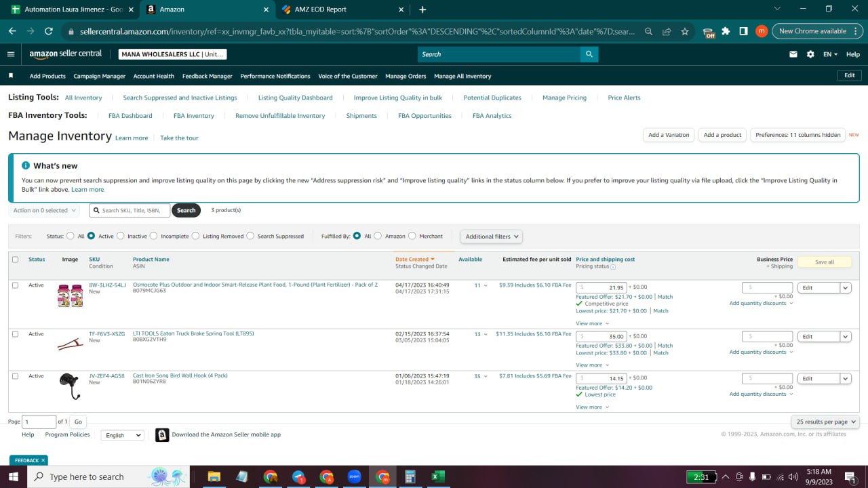Screen dimensions: 868x488
Task: Check the Cast Iron Song Bird row checkbox
Action: (x=16, y=376)
